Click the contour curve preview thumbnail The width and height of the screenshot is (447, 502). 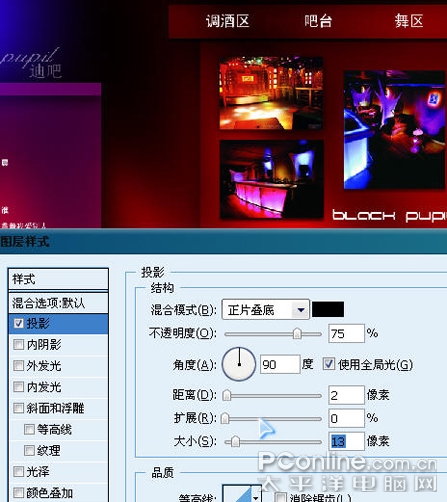[x=237, y=495]
